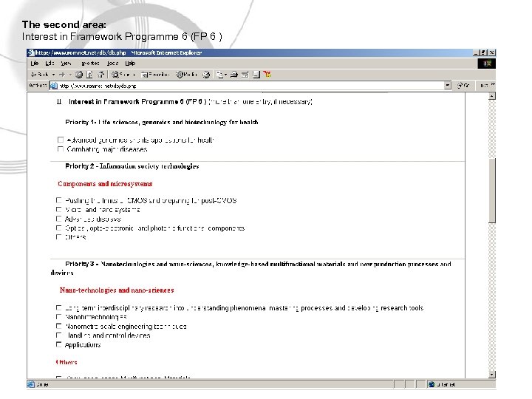This screenshot has width=532, height=399.
Task: Click the Internet zone globe icon
Action: click(x=432, y=384)
